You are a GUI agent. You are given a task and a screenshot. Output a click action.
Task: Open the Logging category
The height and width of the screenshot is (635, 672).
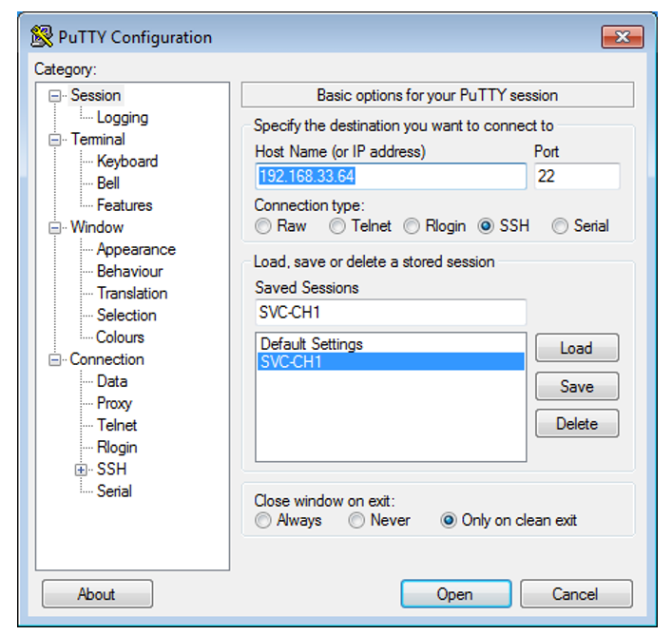pyautogui.click(x=123, y=118)
